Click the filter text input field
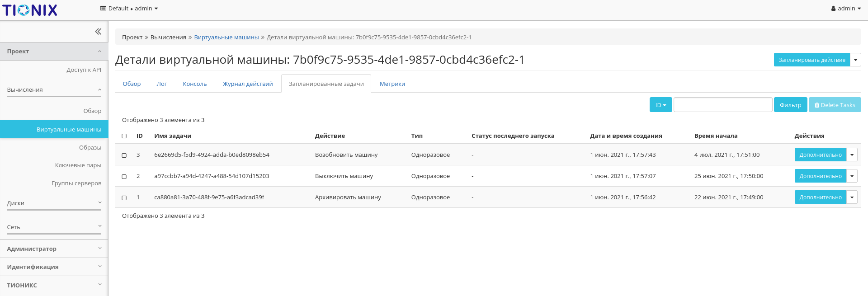This screenshot has height=296, width=868. tap(722, 105)
